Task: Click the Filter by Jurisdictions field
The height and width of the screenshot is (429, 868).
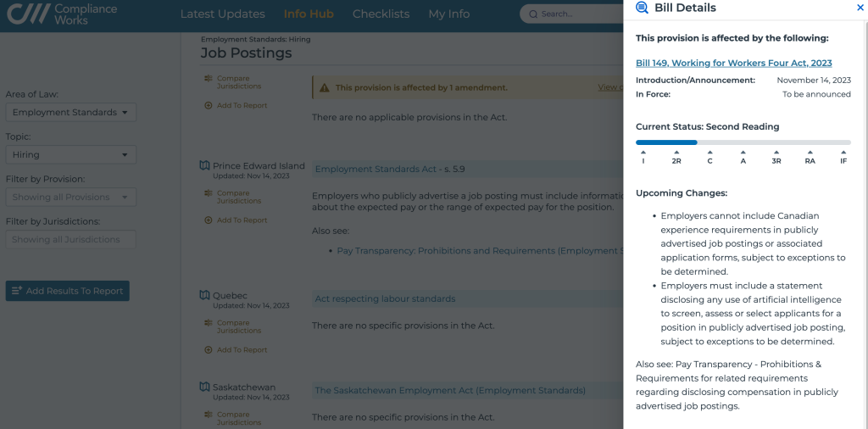Action: pyautogui.click(x=70, y=240)
